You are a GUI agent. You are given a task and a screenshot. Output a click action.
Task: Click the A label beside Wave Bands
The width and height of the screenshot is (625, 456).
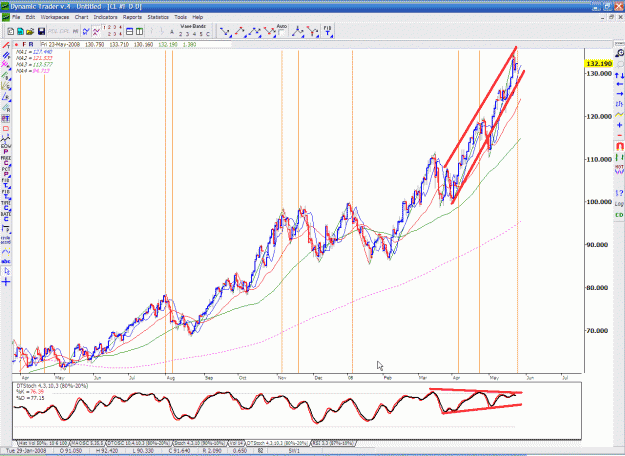[172, 32]
